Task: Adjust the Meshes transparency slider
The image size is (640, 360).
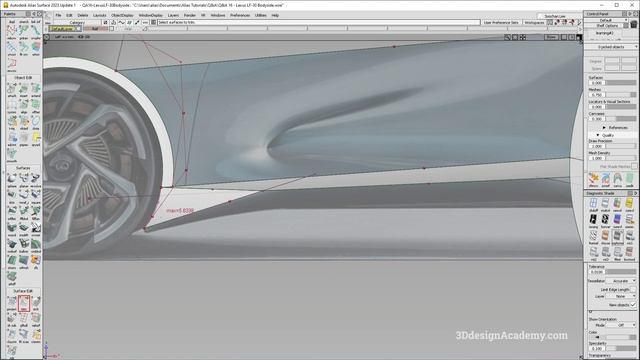Action: (620, 95)
